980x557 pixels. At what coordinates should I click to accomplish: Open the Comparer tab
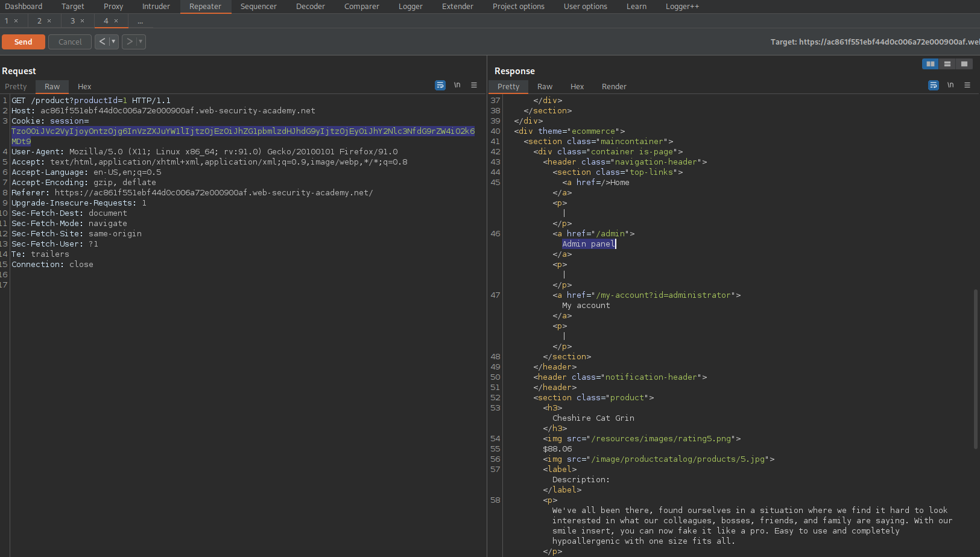click(362, 7)
